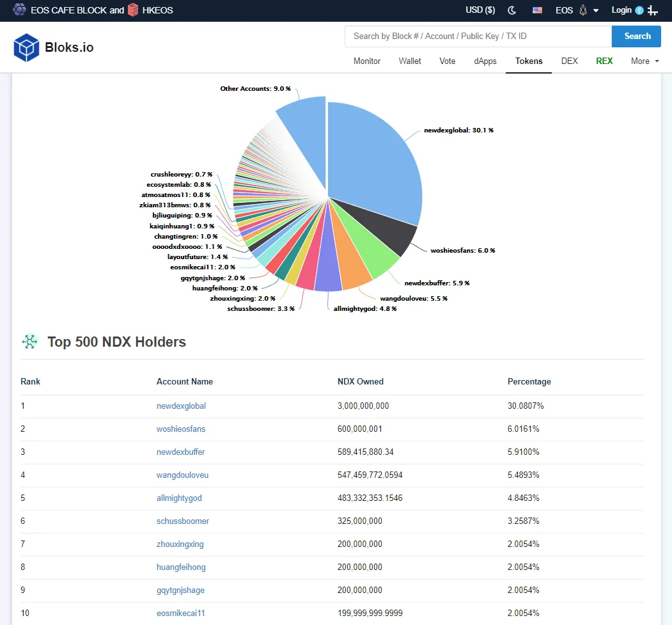Click the '600,000,001' NDX value
This screenshot has height=625, width=672.
point(359,429)
